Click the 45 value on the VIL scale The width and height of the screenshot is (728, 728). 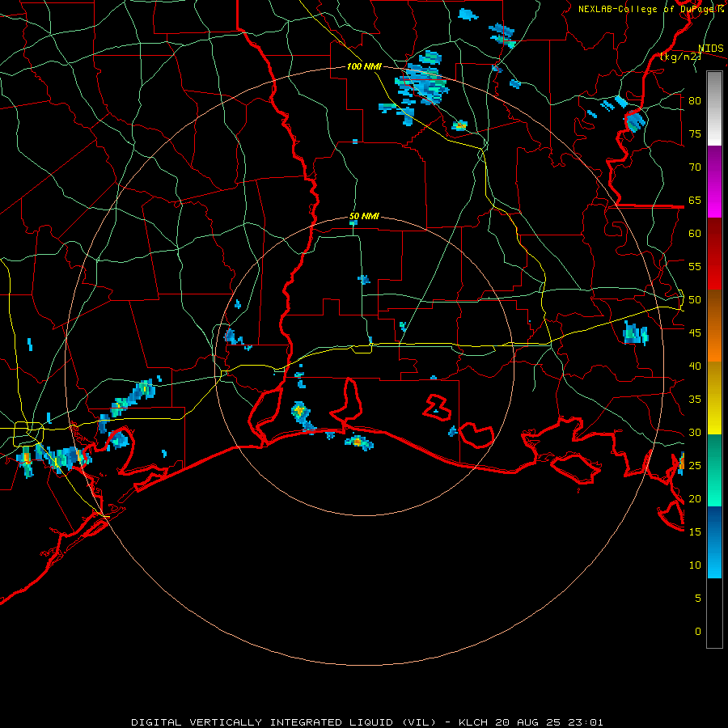(x=695, y=333)
